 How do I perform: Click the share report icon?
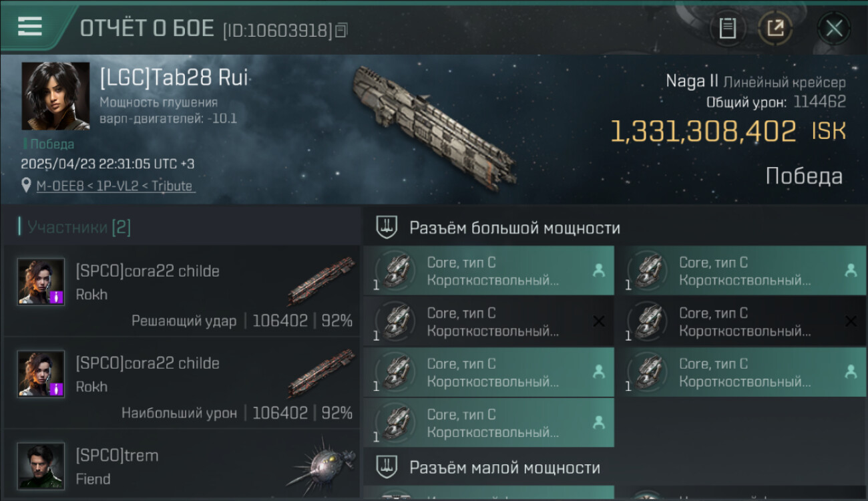click(775, 28)
